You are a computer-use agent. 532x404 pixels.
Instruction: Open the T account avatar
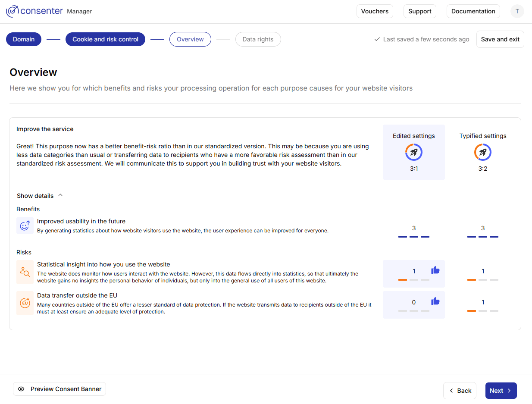click(x=517, y=11)
